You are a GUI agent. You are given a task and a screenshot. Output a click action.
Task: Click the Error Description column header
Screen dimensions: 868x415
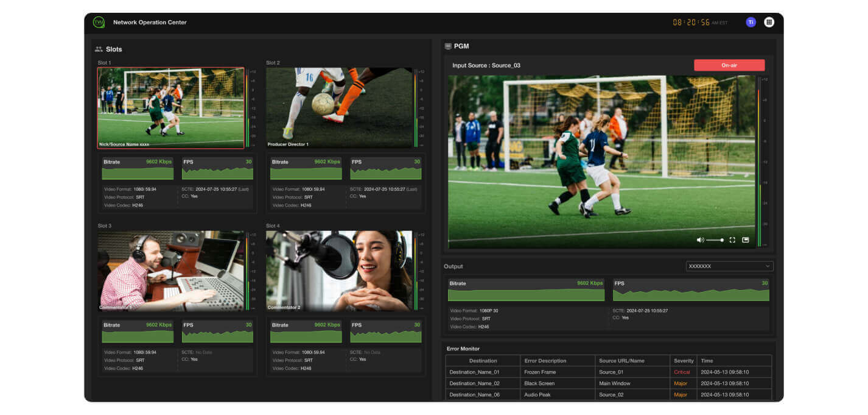coord(545,361)
